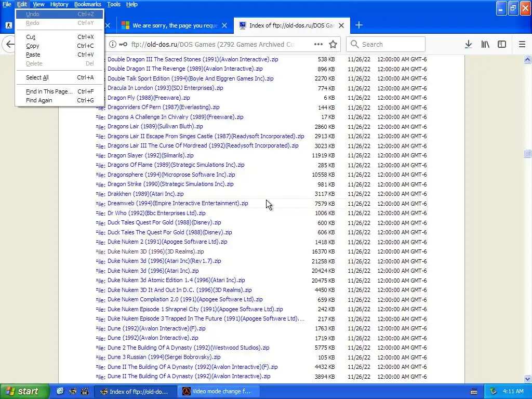The image size is (532, 399).
Task: Launch first quick launch icon beside Start
Action: (x=60, y=392)
